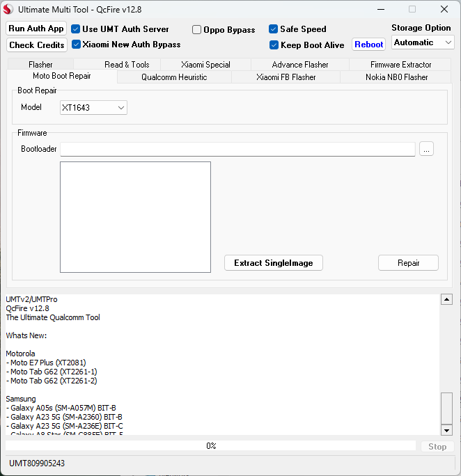
Task: Click the Motorola heading in the log
Action: coord(20,354)
